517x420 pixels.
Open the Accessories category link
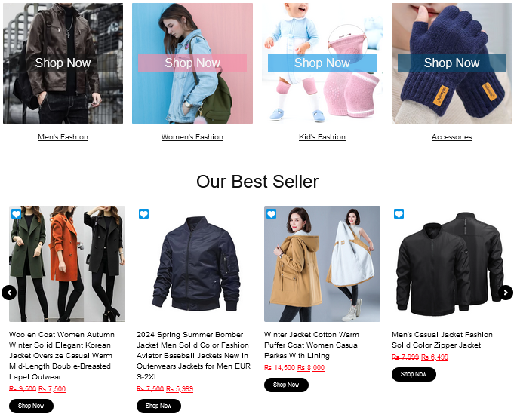coord(452,137)
